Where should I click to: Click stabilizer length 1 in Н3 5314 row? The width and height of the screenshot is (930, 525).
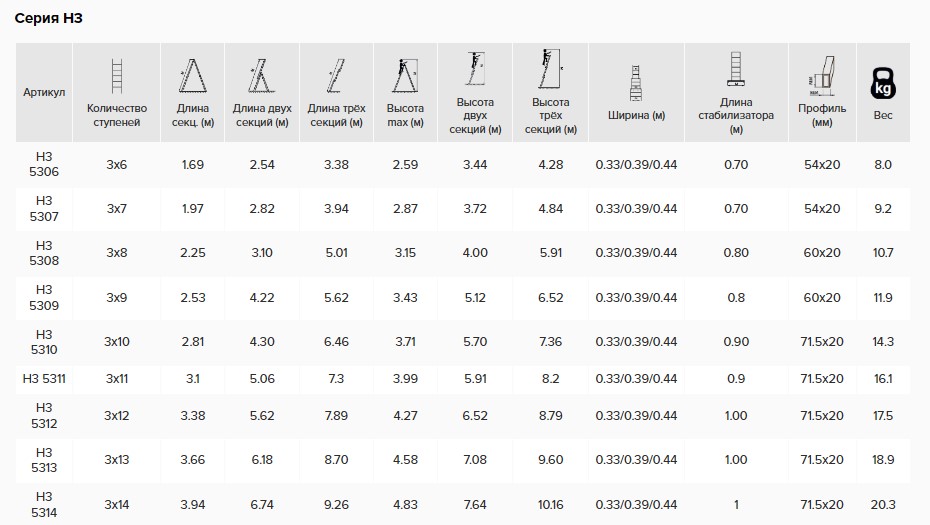(x=736, y=504)
